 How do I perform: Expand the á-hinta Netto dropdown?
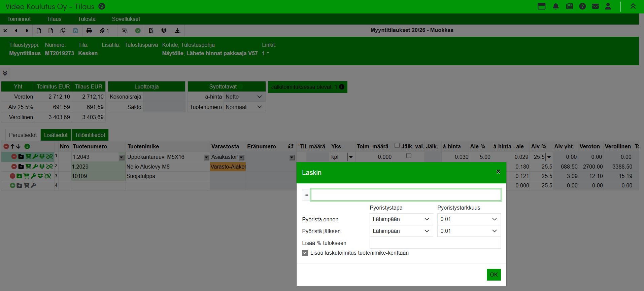(x=244, y=97)
